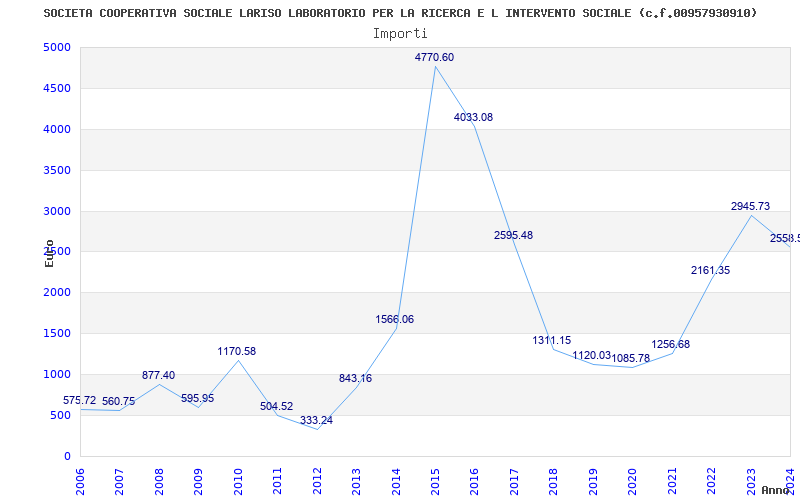Select the 1120.03 data label
The width and height of the screenshot is (800, 500).
[591, 355]
